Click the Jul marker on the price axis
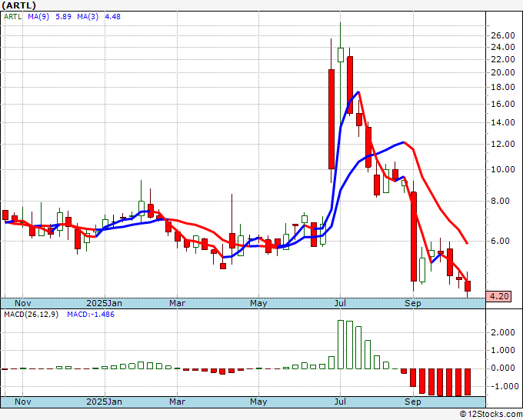 tap(339, 303)
